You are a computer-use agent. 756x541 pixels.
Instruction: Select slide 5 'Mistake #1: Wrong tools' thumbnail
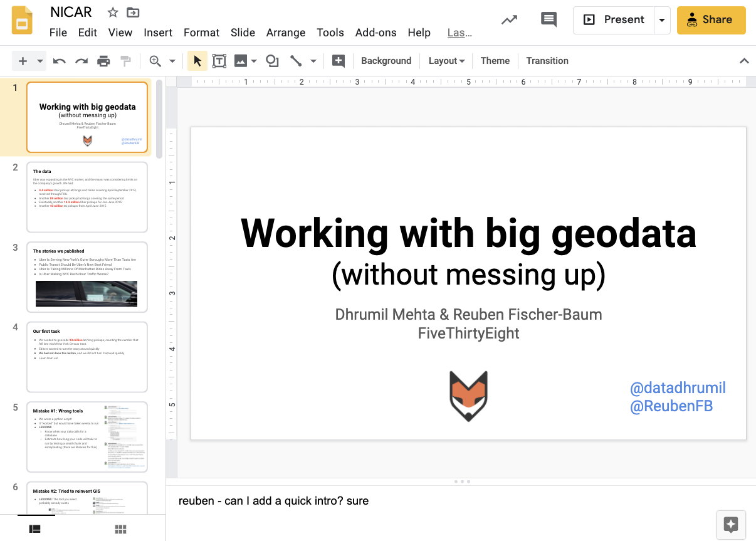tap(87, 436)
